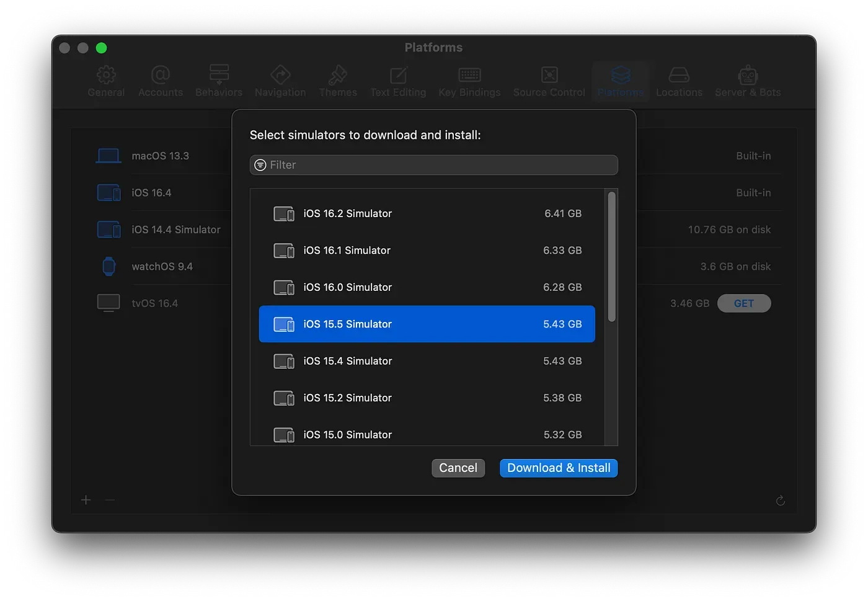Open the Themes preferences icon
868x601 pixels.
point(338,75)
